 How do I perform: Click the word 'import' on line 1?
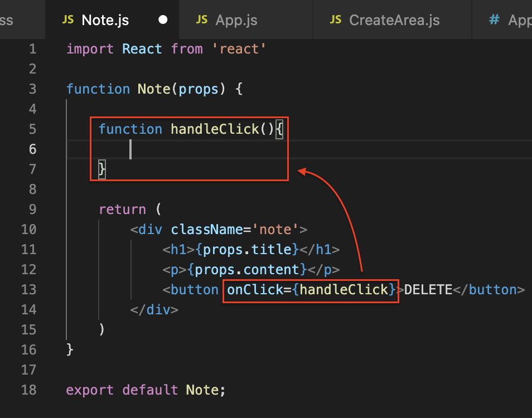(90, 49)
